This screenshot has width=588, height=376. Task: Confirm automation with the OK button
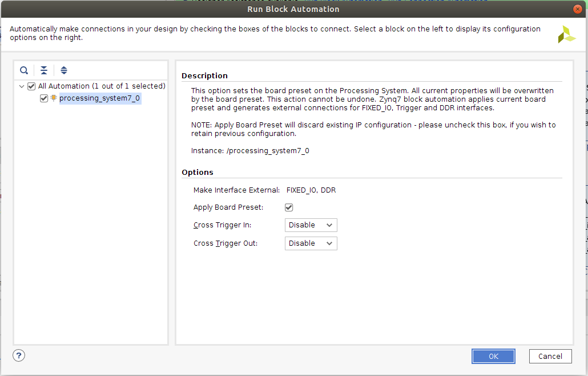pyautogui.click(x=493, y=356)
